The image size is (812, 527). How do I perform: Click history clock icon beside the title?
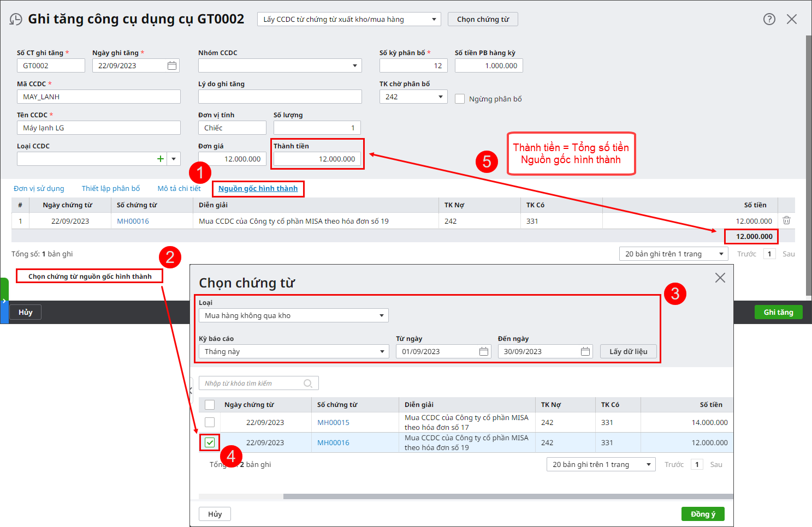pyautogui.click(x=16, y=20)
